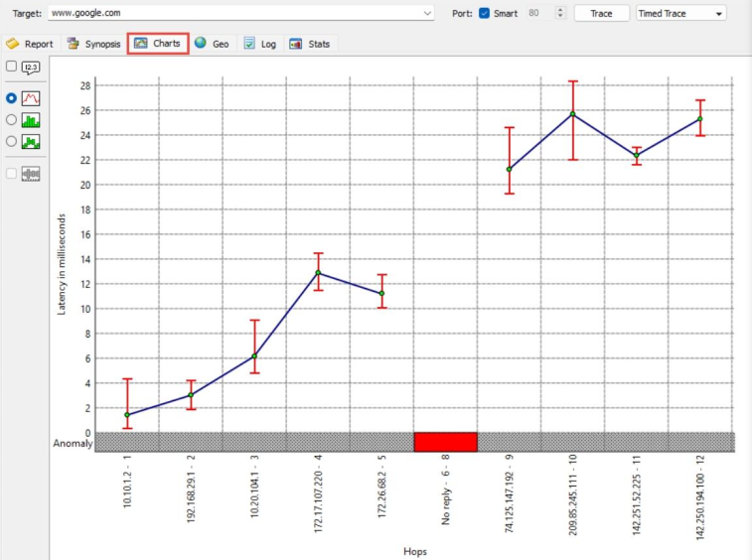The height and width of the screenshot is (560, 752).
Task: Click the Charts tab picture icon
Action: [x=140, y=43]
